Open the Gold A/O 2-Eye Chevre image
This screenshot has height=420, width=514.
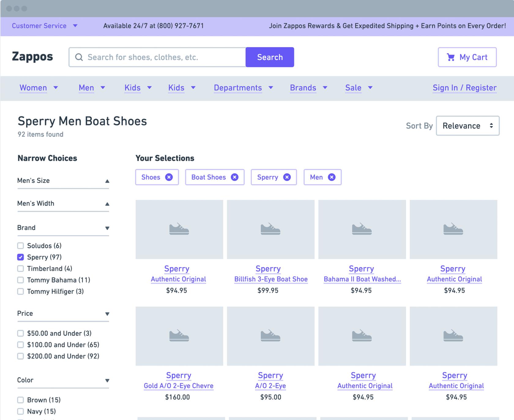[179, 336]
